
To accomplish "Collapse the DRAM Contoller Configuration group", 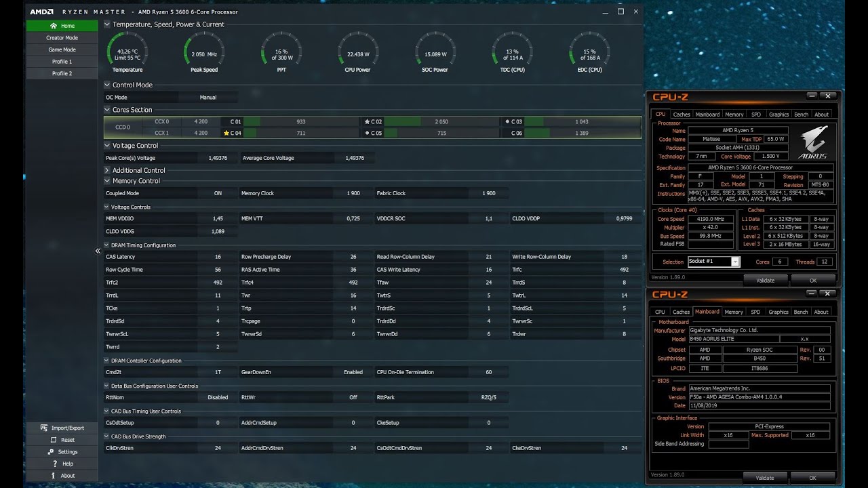I will 106,361.
